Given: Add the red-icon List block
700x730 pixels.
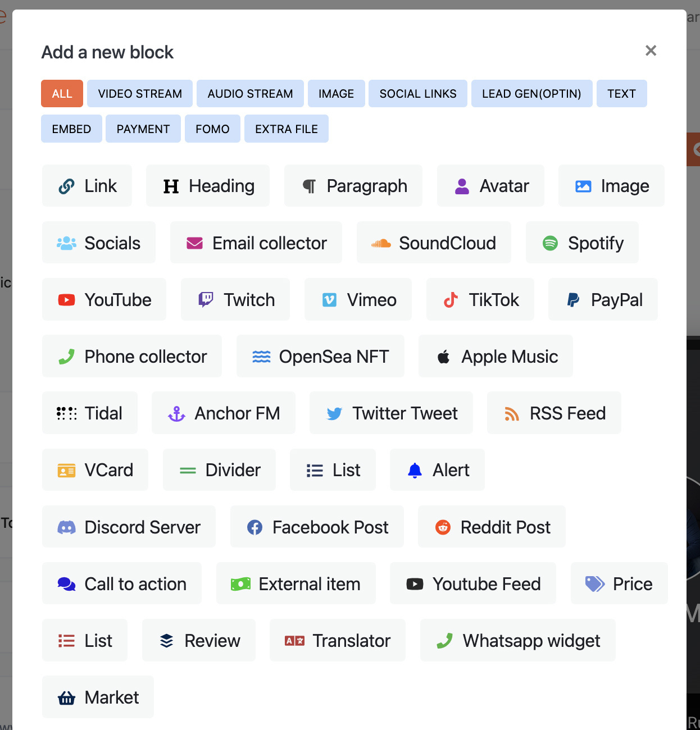Looking at the screenshot, I should pos(85,641).
